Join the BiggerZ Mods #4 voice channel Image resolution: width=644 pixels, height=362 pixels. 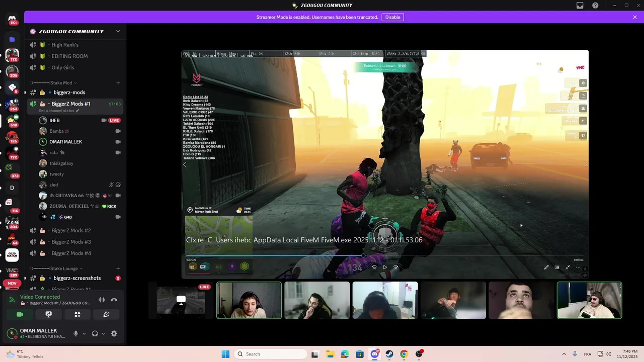click(75, 253)
